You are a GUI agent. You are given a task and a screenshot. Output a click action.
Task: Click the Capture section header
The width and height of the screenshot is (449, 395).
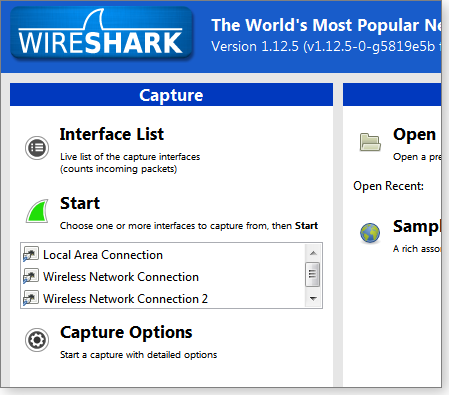tap(171, 95)
